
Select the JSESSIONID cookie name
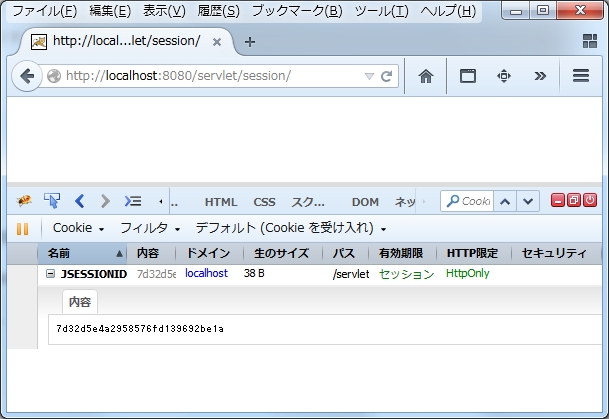click(x=94, y=274)
